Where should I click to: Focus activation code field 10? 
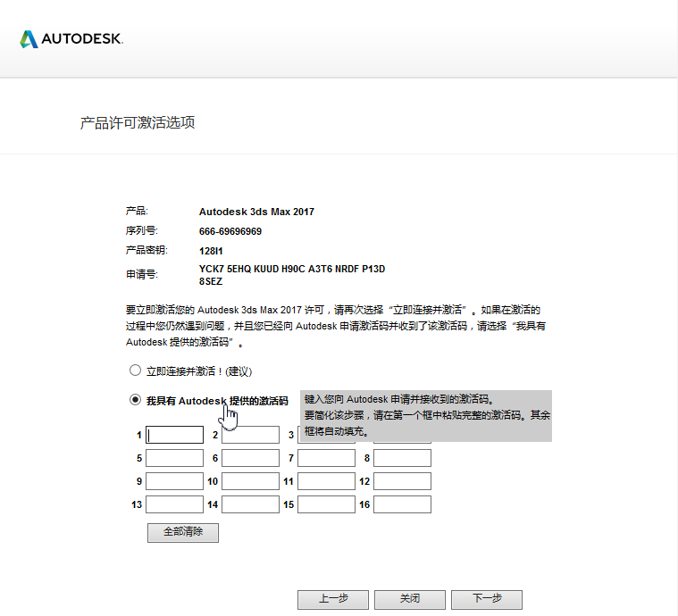click(x=250, y=481)
